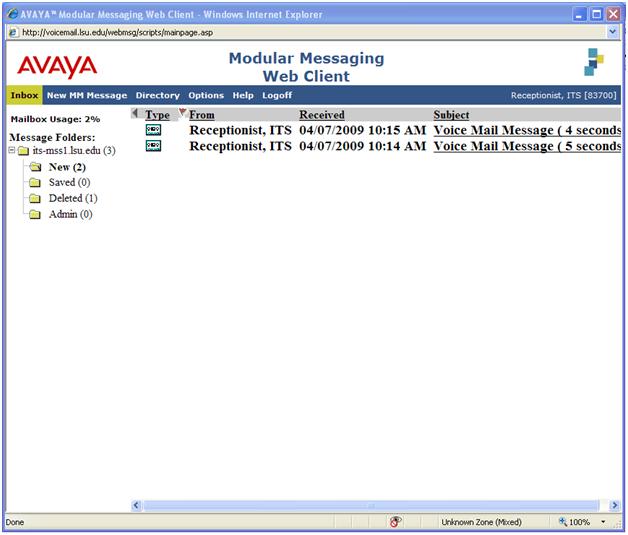Click the scroll right arrow
This screenshot has height=535, width=628.
pyautogui.click(x=614, y=505)
